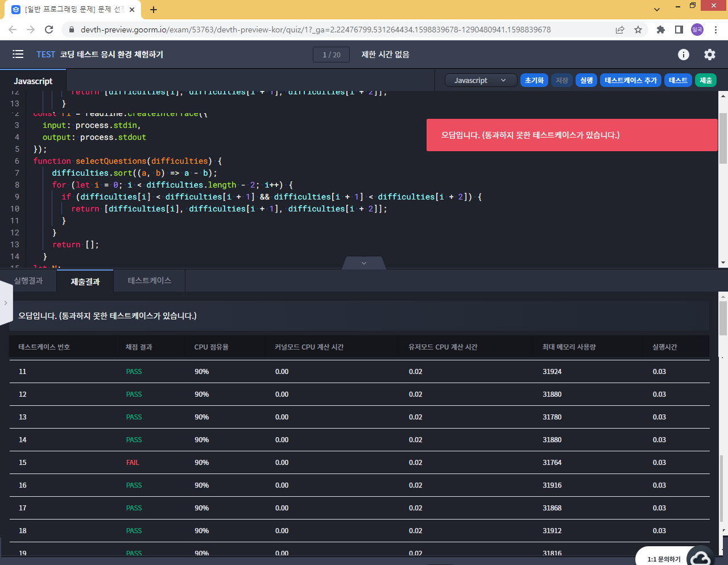Click memory value 31764
This screenshot has height=565, width=728.
pos(552,462)
